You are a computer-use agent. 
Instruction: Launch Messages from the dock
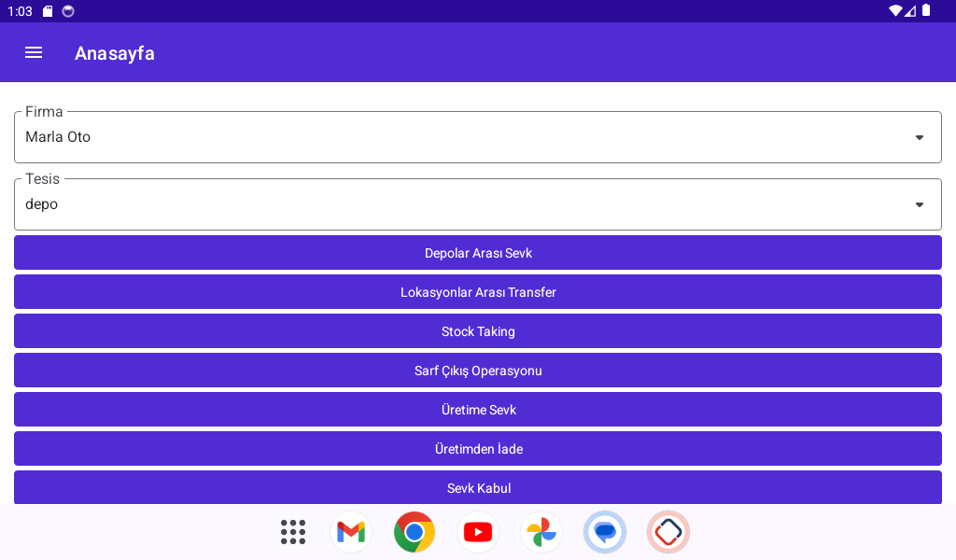605,532
